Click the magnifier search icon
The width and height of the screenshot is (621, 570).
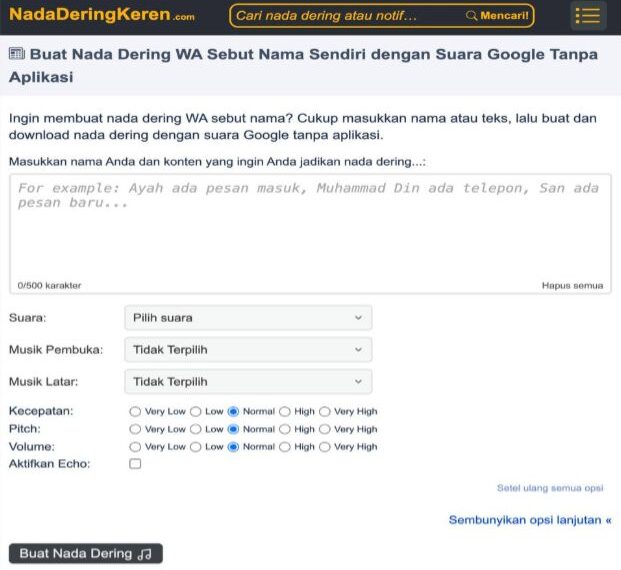471,15
